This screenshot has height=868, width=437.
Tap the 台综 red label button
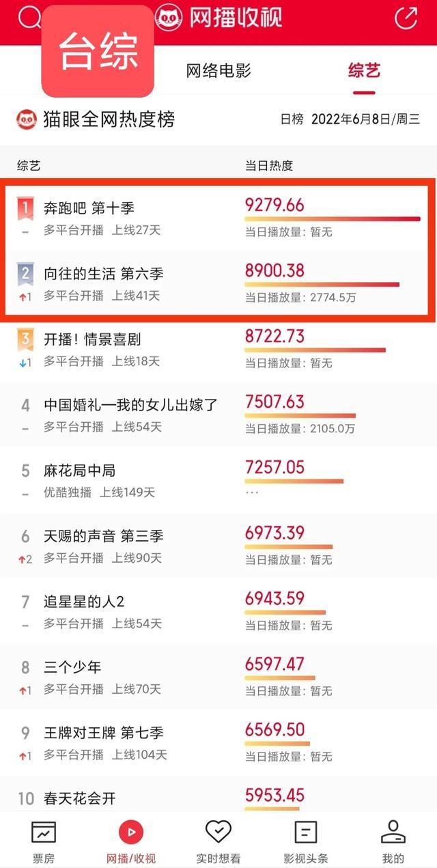98,51
